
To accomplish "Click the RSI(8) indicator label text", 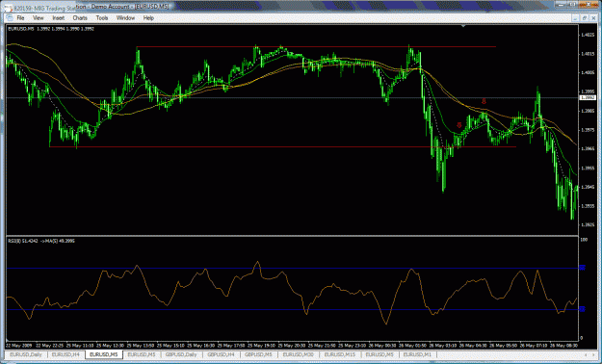I will point(40,241).
